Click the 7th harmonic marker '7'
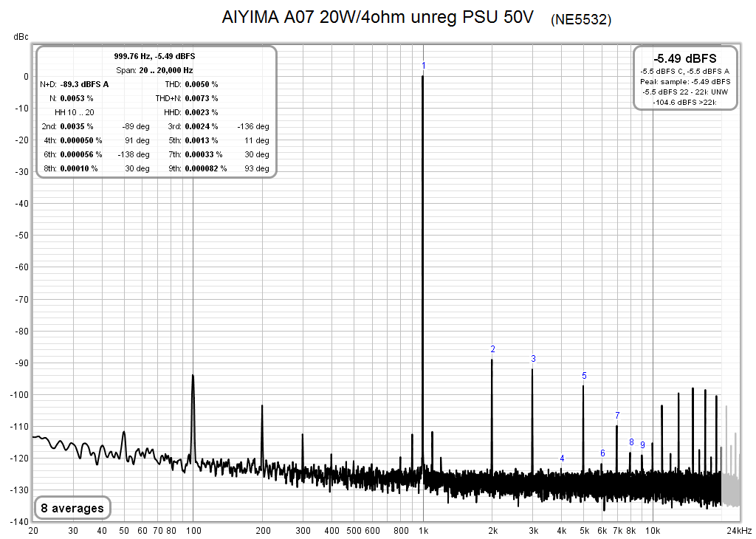The width and height of the screenshot is (756, 539). click(x=618, y=415)
